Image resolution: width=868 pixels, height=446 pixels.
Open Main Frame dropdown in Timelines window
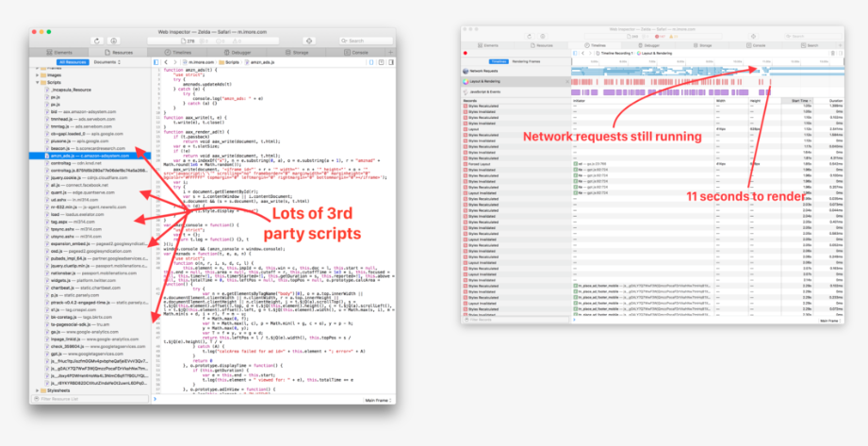830,321
